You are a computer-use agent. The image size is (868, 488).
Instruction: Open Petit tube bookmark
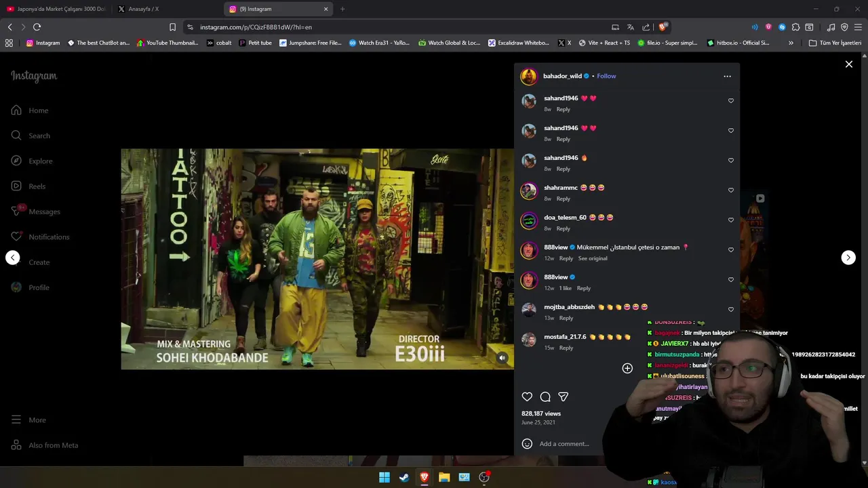[x=256, y=43]
